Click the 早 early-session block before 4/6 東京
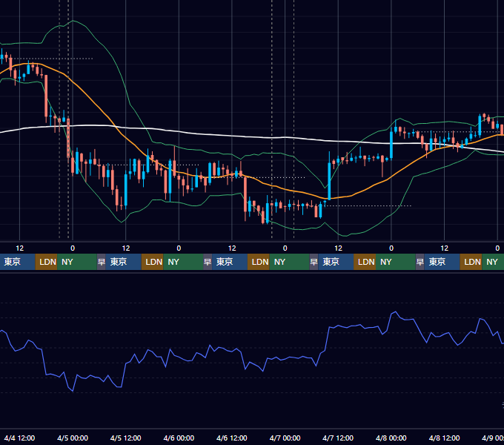The height and width of the screenshot is (445, 504). coord(208,262)
